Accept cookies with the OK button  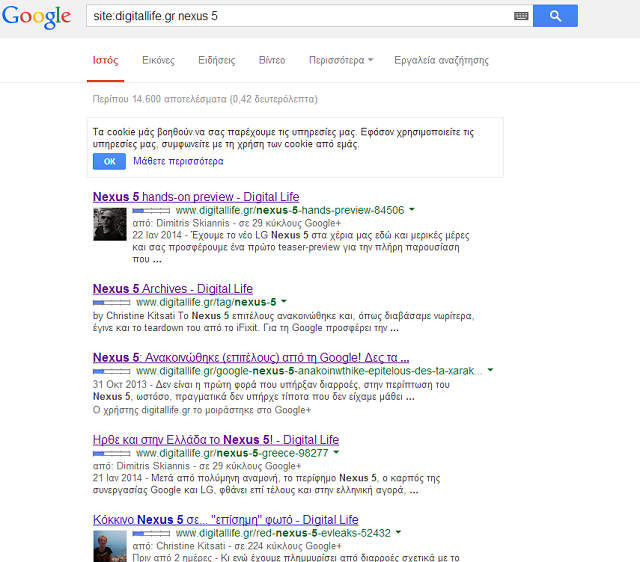[x=109, y=161]
